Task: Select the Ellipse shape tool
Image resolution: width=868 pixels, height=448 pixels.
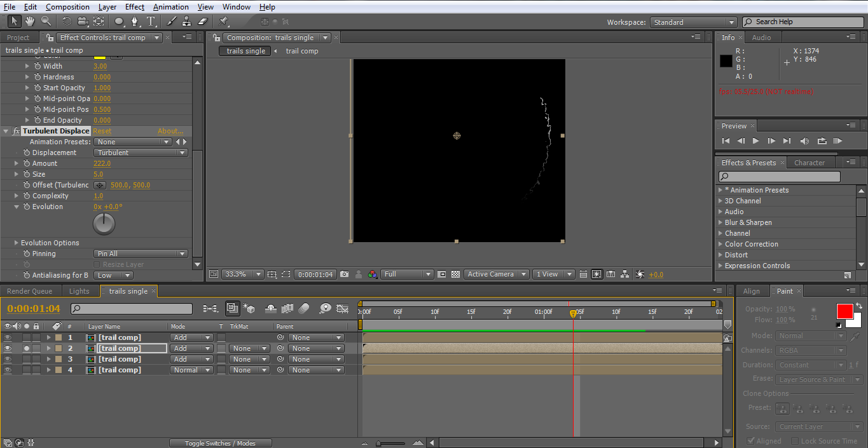Action: (x=119, y=21)
